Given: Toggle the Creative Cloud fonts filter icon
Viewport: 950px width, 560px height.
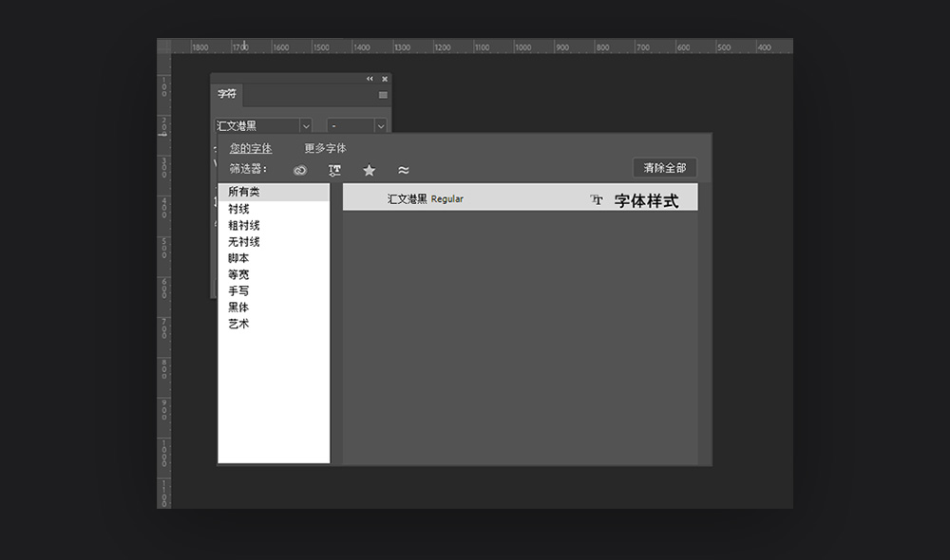Looking at the screenshot, I should point(299,170).
